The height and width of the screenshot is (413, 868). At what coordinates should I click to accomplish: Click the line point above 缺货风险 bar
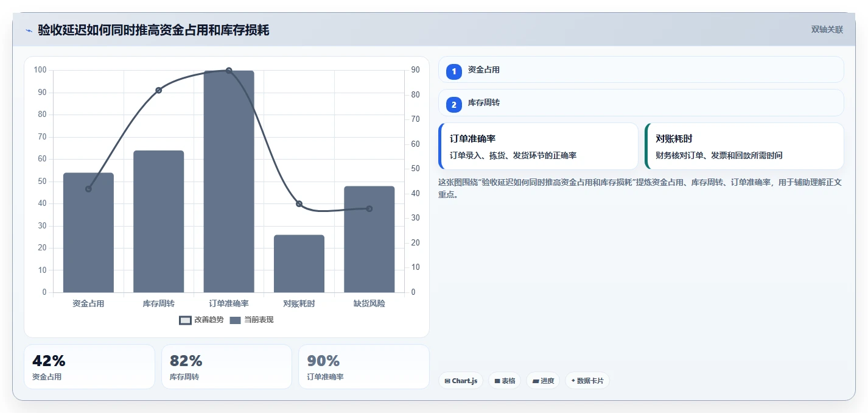pos(369,209)
